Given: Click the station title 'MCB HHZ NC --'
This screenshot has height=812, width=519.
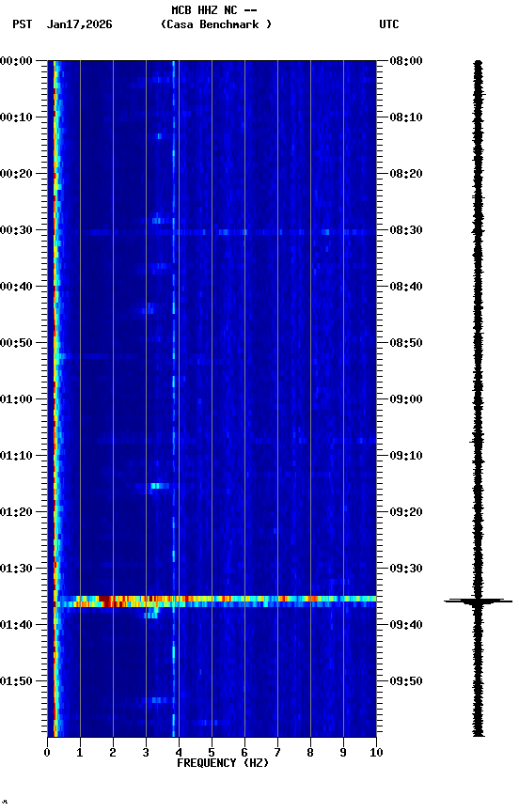Looking at the screenshot, I should 214,10.
